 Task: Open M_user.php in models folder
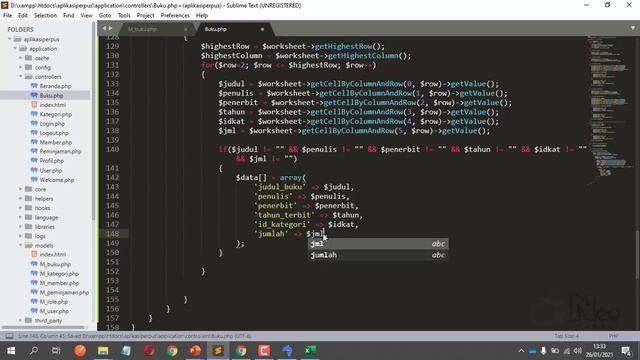pyautogui.click(x=54, y=311)
